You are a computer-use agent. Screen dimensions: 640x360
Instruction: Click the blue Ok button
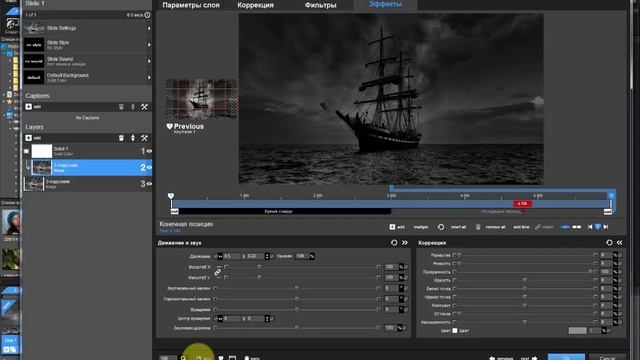coord(566,357)
